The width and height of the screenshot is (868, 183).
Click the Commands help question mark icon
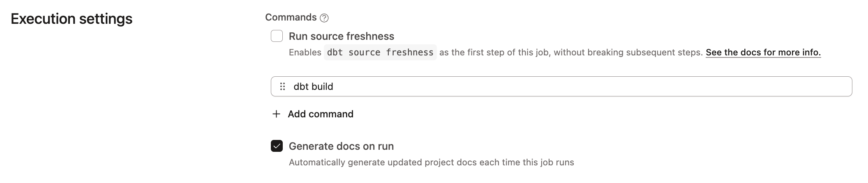pos(324,18)
